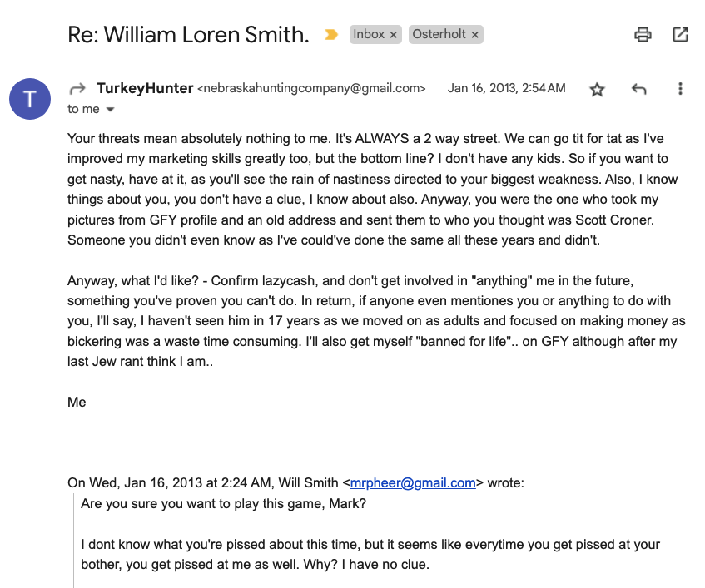
Task: Click the TurkeyHunter sender avatar
Action: click(x=30, y=99)
